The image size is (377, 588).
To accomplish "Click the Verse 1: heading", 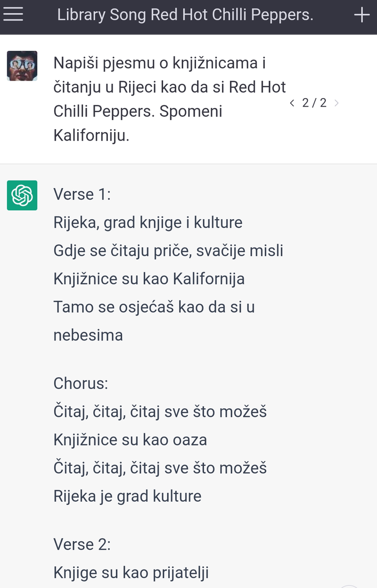I will 82,194.
